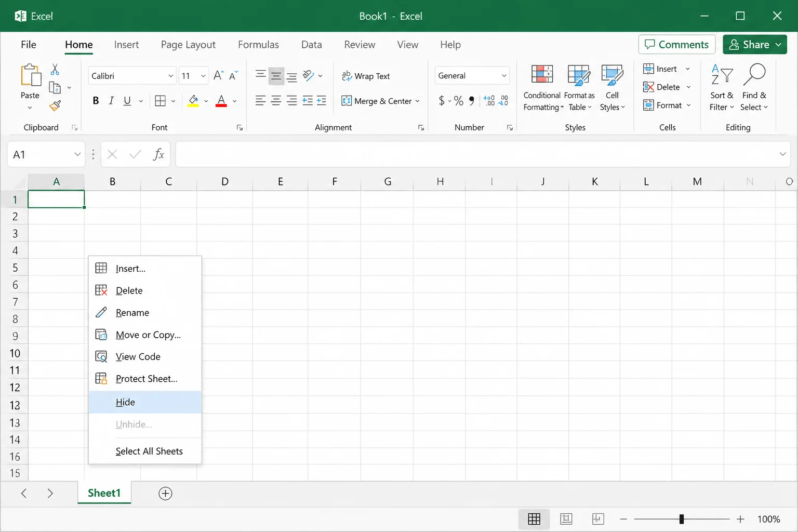Toggle Italic formatting
Screen dimensions: 798x532
point(111,101)
